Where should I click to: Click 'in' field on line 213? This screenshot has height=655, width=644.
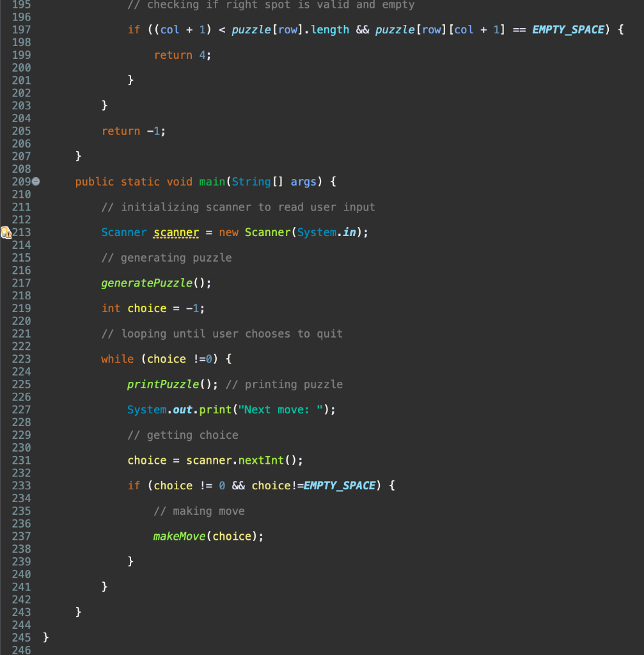click(350, 232)
